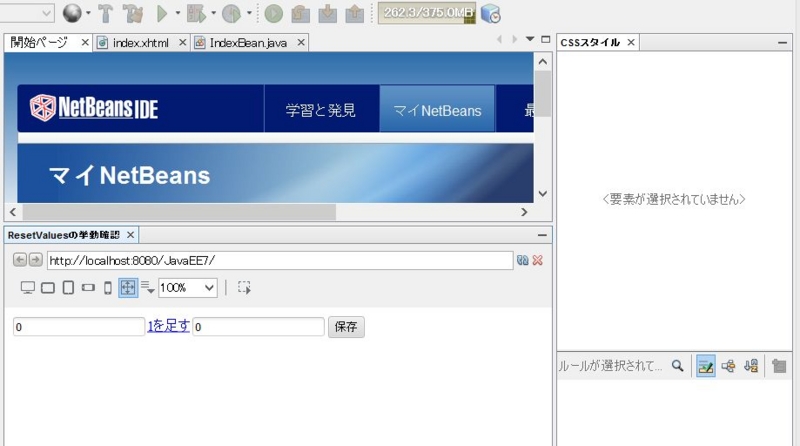Viewport: 800px width, 446px height.
Task: Click the URL field with localhost:8080/JavaEE7/
Action: click(280, 261)
